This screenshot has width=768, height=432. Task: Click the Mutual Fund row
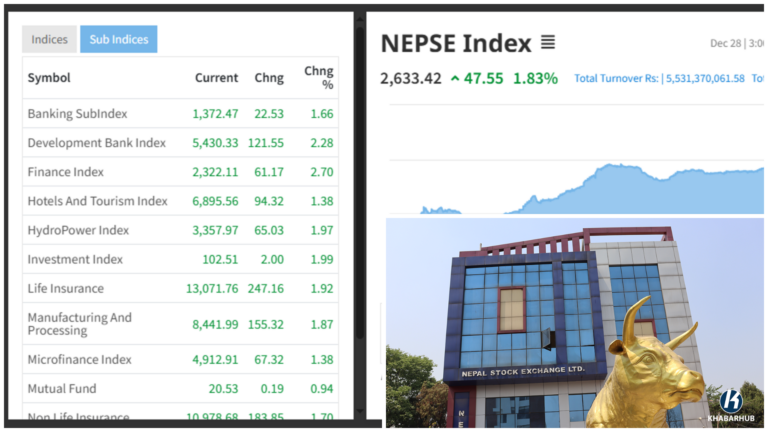(x=62, y=388)
